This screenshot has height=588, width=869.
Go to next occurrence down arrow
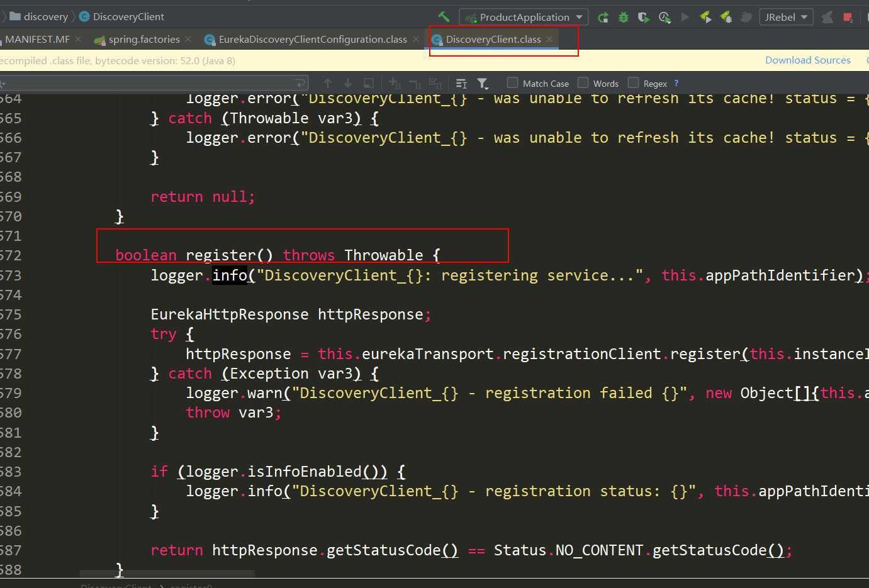click(x=348, y=83)
